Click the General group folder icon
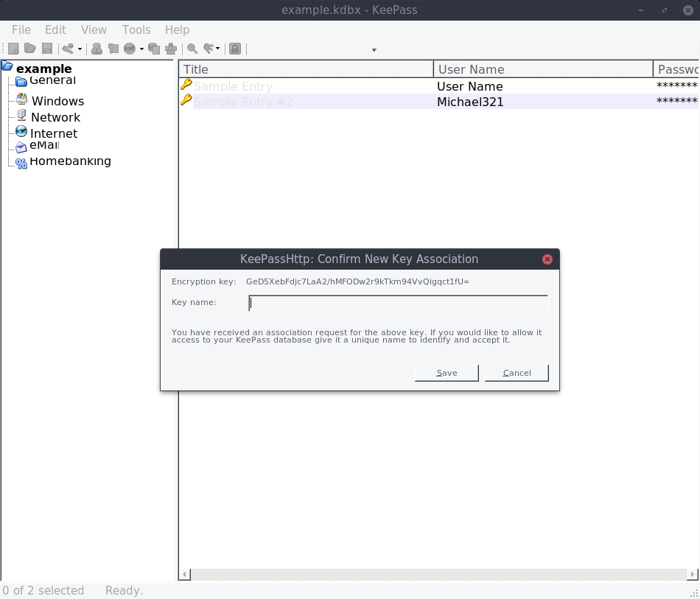Image resolution: width=700 pixels, height=599 pixels. 21,81
